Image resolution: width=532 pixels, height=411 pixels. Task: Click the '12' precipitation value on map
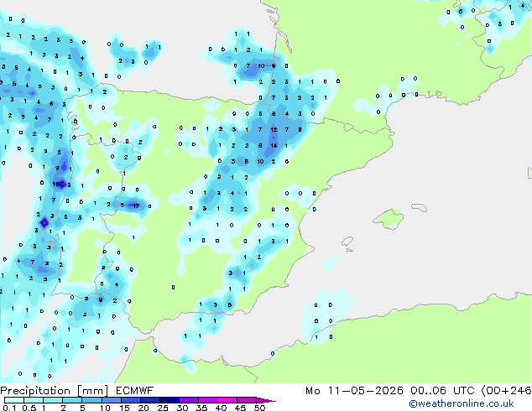(x=274, y=129)
